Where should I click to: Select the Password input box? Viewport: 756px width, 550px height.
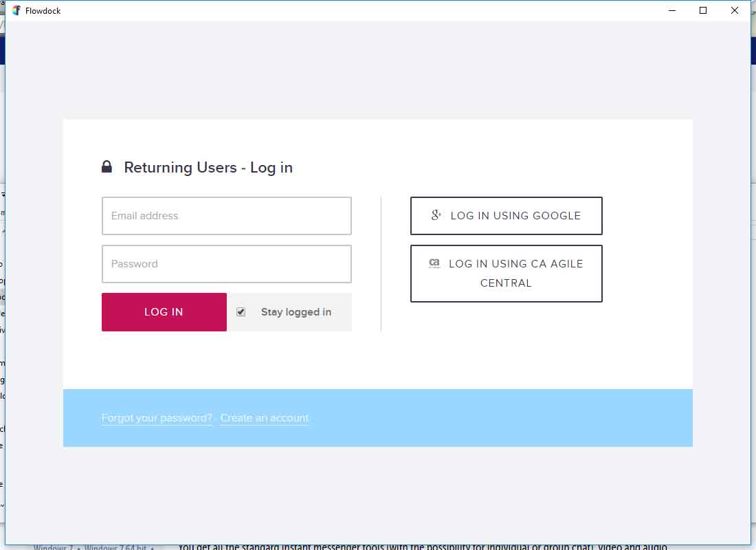tap(227, 264)
